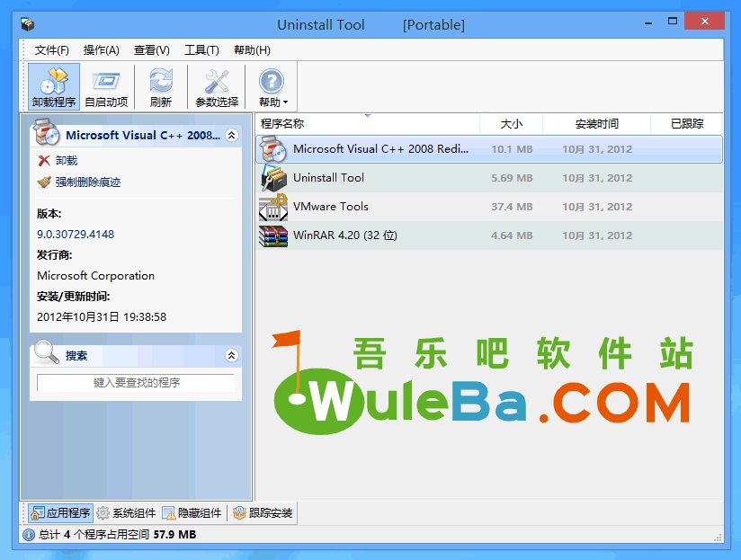Screen dimensions: 741x560
Task: Sort by 安装时间 column header
Action: click(x=597, y=124)
